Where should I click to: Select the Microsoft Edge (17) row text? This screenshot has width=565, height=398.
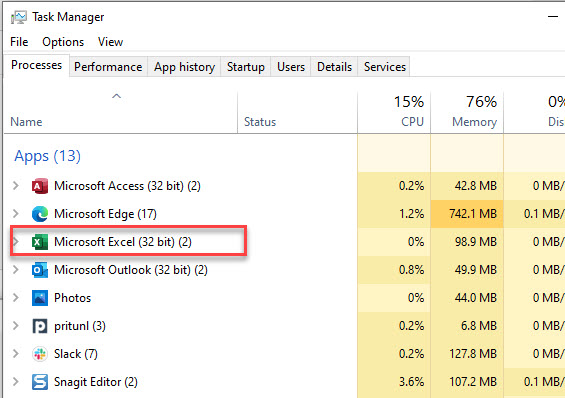[105, 214]
